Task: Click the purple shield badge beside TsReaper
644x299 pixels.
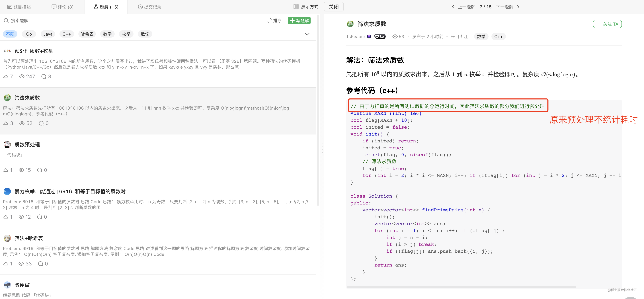Action: point(369,36)
